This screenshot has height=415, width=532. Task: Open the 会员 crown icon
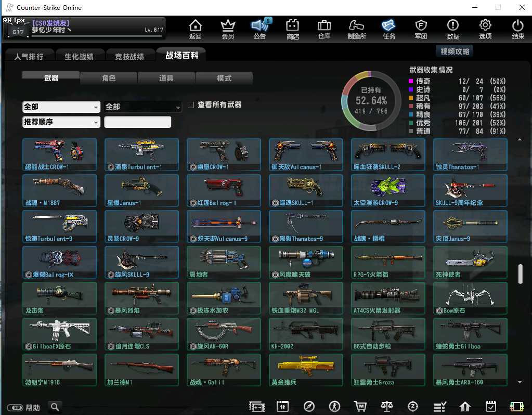228,29
